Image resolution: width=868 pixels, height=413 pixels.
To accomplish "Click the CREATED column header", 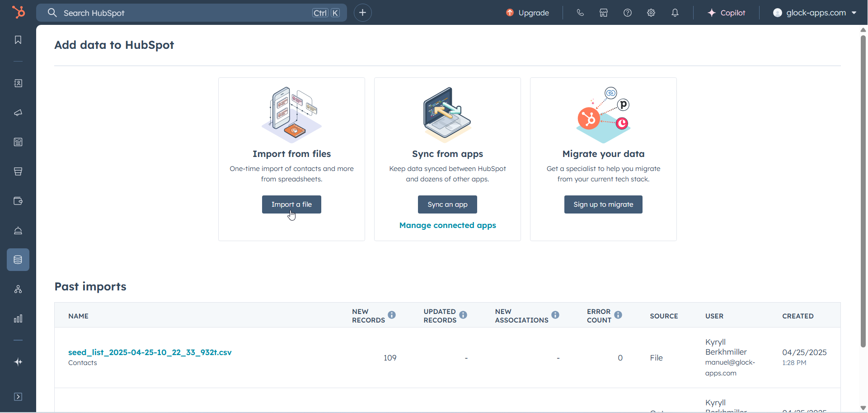I will coord(798,316).
